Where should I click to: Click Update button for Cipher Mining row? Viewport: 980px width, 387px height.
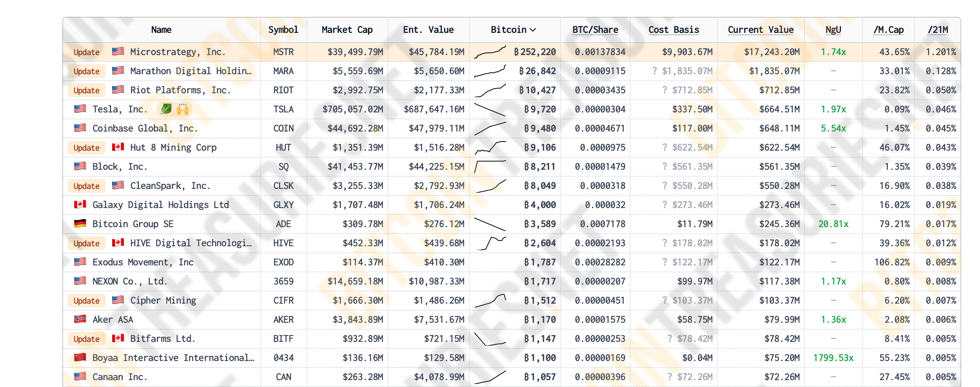[86, 301]
